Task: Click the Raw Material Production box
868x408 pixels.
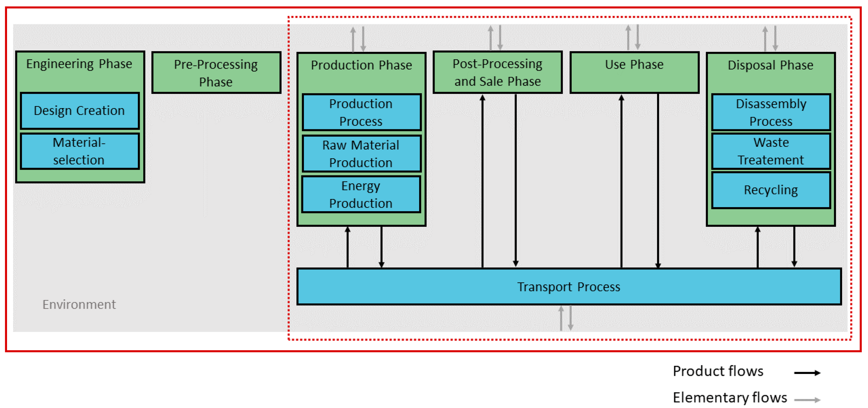Action: (361, 154)
